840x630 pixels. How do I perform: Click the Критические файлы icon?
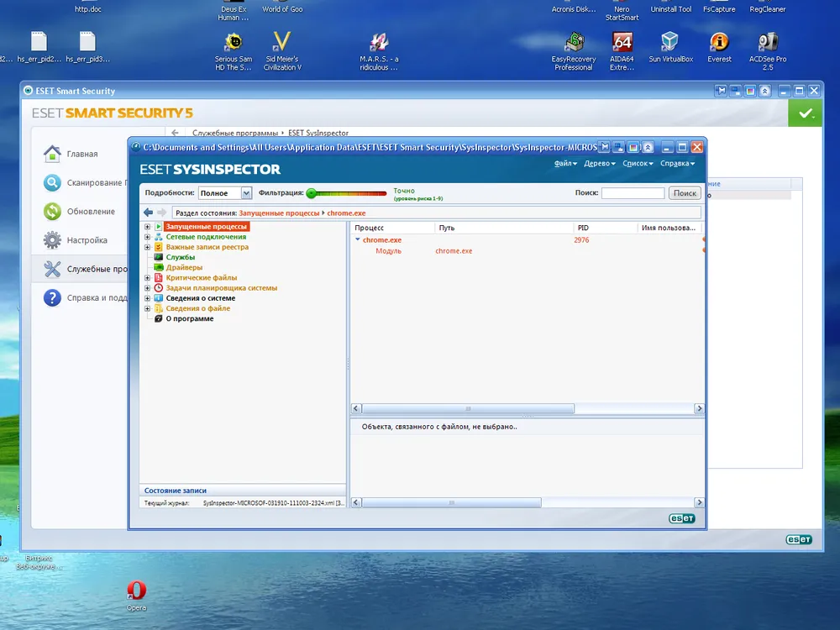[158, 278]
